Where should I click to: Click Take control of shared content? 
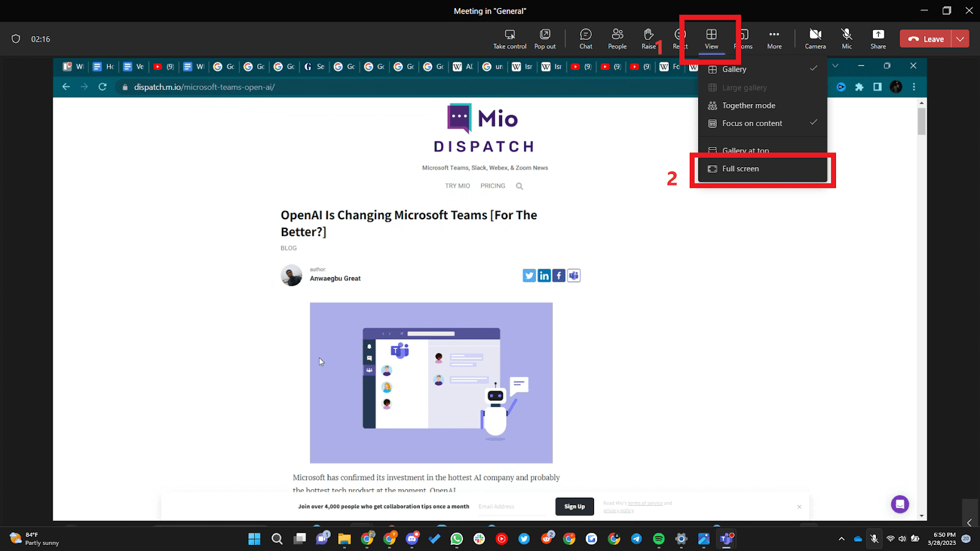coord(509,38)
